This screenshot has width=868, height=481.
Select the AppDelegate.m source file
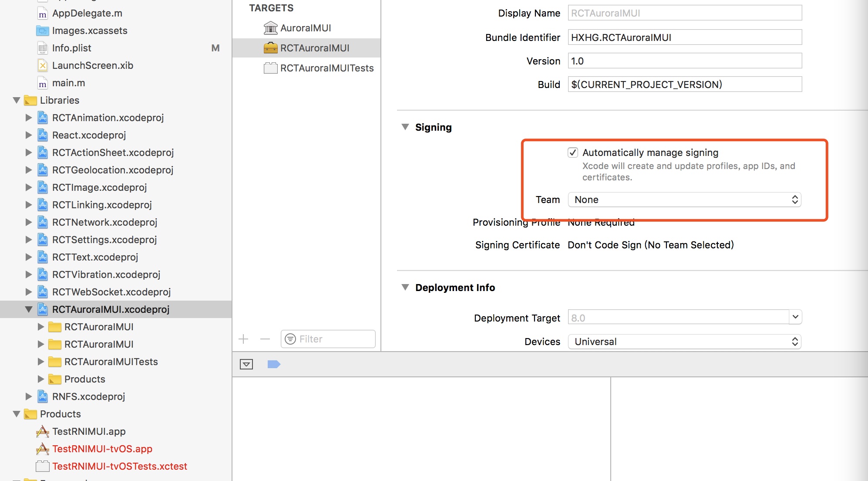click(x=86, y=13)
